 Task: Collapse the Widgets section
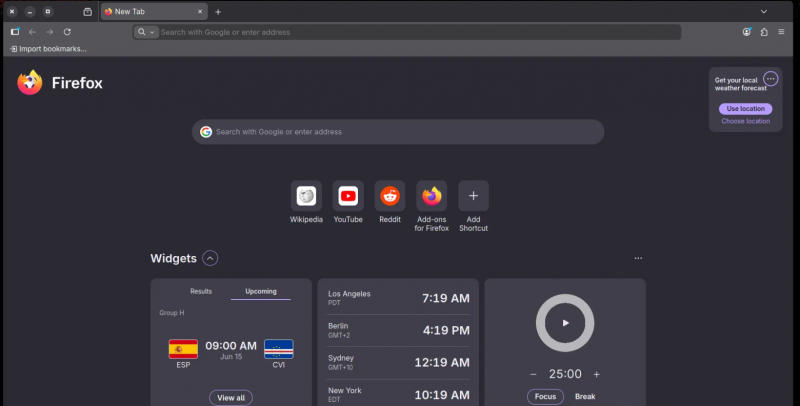(x=210, y=258)
